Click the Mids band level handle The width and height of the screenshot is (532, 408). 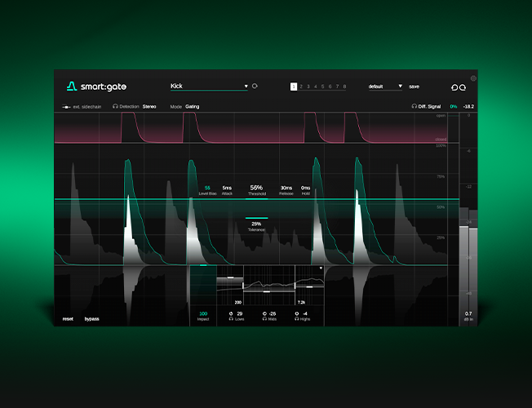267,291
